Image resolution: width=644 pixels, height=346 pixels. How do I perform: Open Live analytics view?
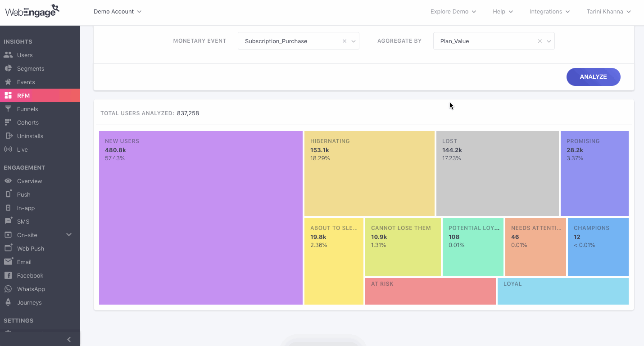pyautogui.click(x=23, y=149)
